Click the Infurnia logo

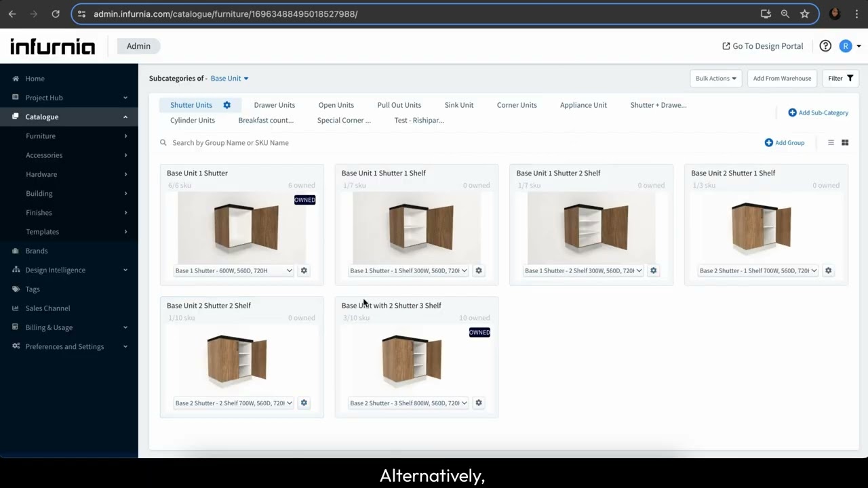click(x=52, y=46)
